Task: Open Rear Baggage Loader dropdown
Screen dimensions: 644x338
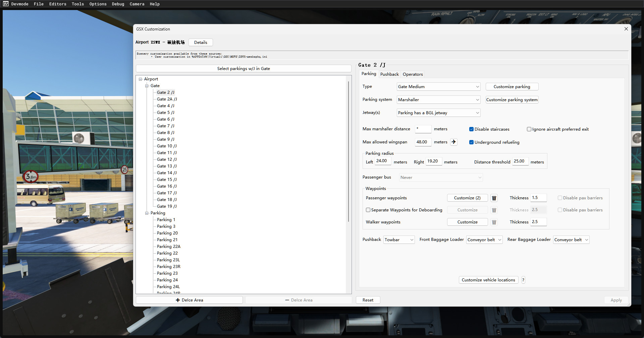Action: (571, 240)
